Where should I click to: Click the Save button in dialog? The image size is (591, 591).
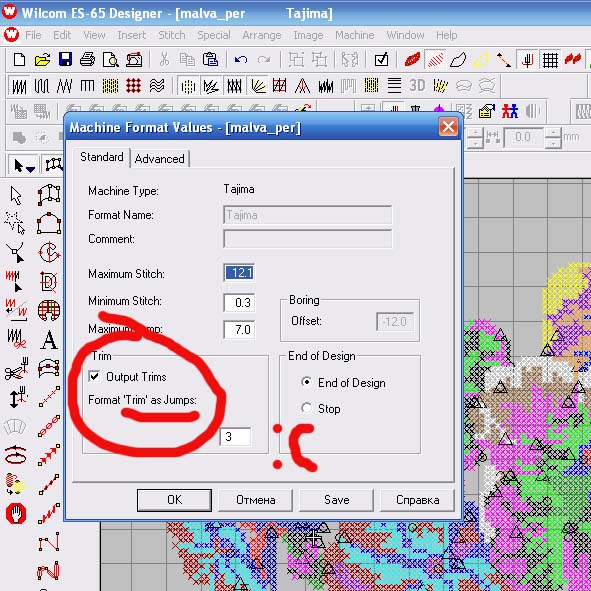pyautogui.click(x=336, y=500)
